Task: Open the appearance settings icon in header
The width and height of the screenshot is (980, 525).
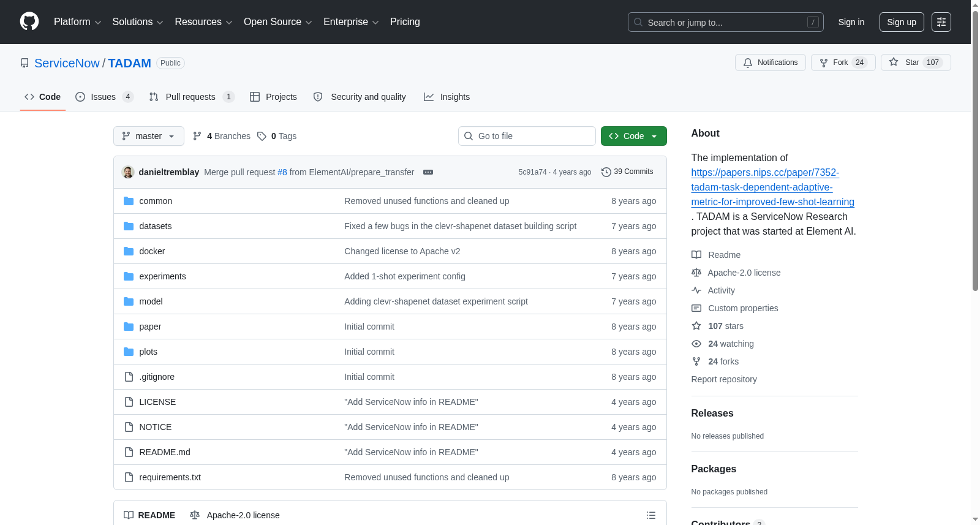Action: (x=941, y=22)
